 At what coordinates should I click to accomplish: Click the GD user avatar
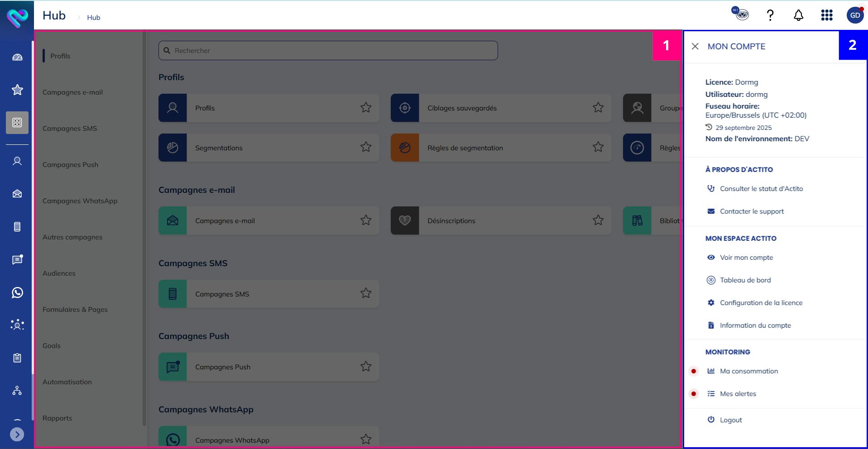point(855,15)
